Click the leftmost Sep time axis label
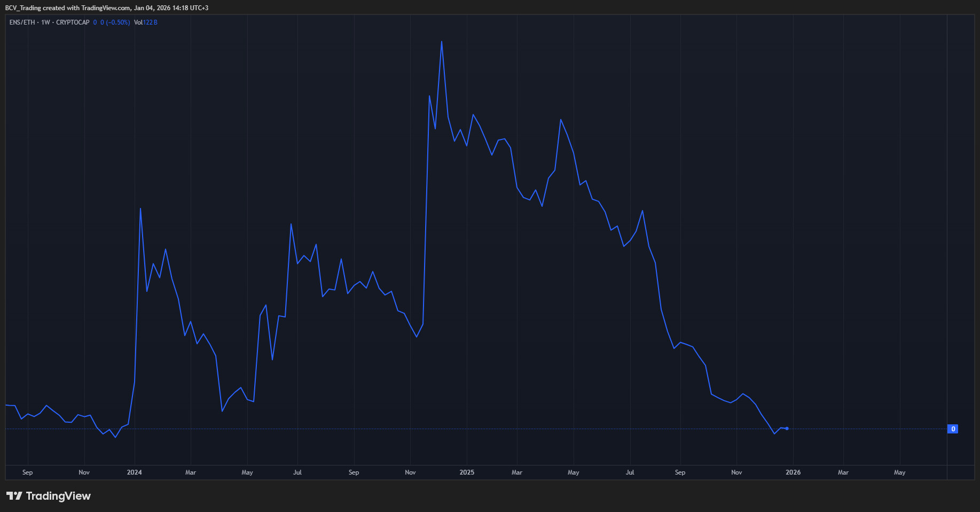 click(27, 472)
